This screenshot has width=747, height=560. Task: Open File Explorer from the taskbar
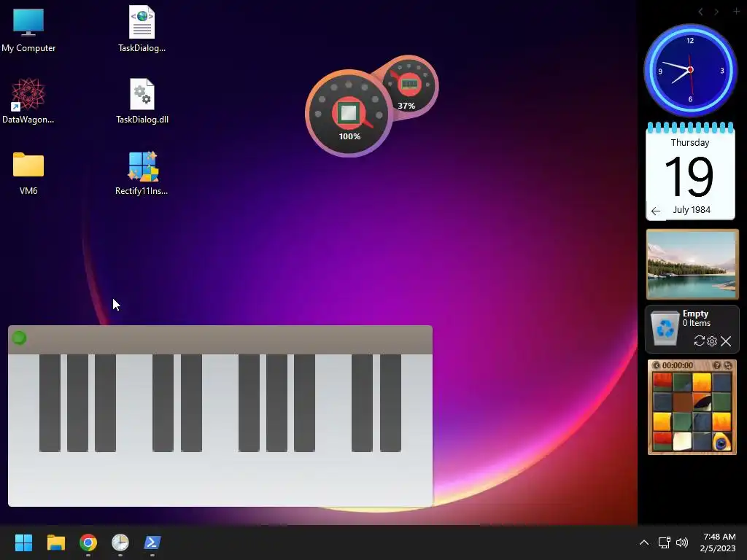[55, 542]
